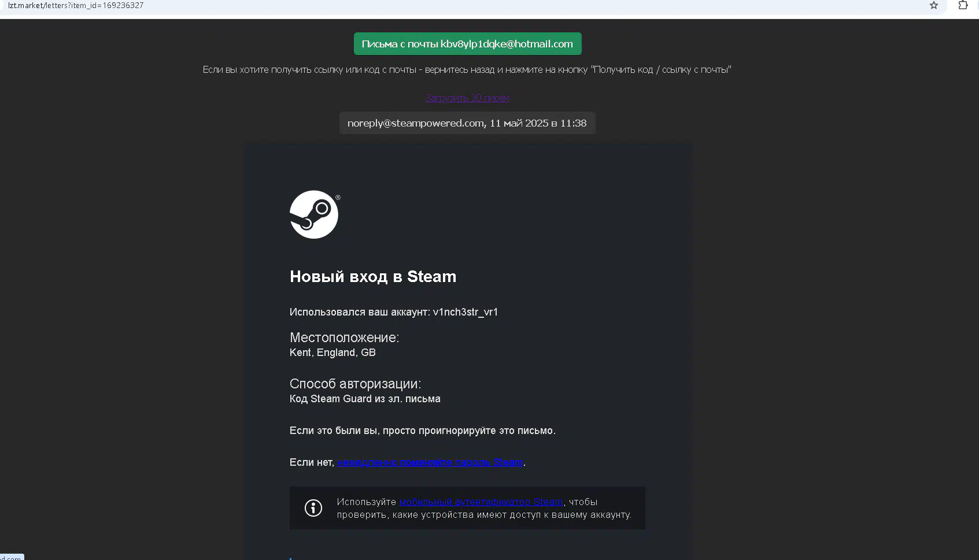Click 'Код Steam Guard из эл. письма' text

pos(365,399)
